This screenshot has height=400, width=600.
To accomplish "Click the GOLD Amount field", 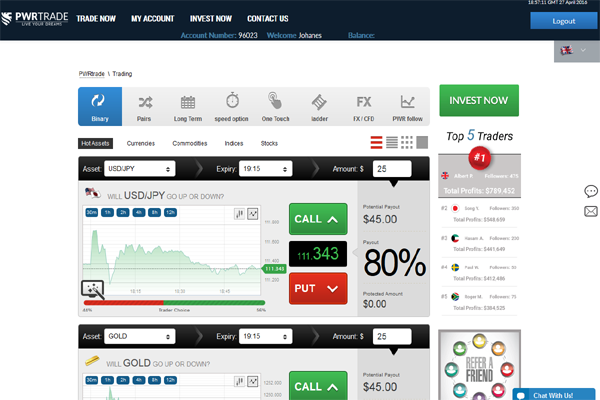I will (x=392, y=336).
